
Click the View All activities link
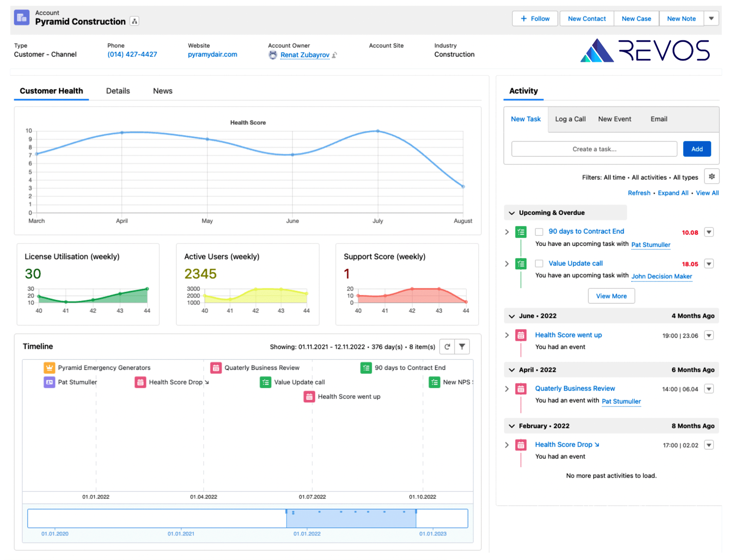click(707, 193)
